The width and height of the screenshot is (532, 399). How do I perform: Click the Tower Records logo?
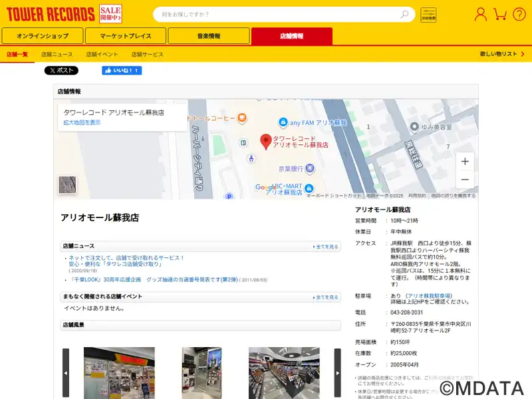pyautogui.click(x=51, y=14)
